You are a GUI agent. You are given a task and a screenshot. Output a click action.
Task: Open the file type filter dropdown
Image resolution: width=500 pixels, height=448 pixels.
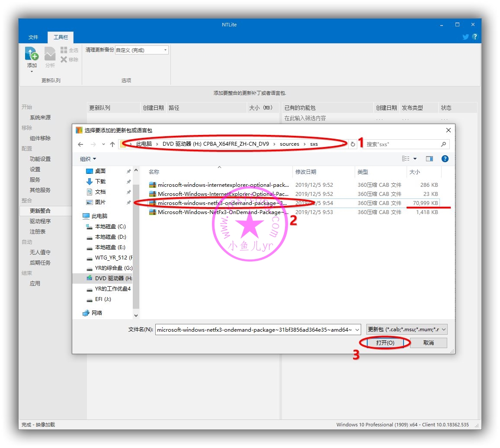coord(407,330)
